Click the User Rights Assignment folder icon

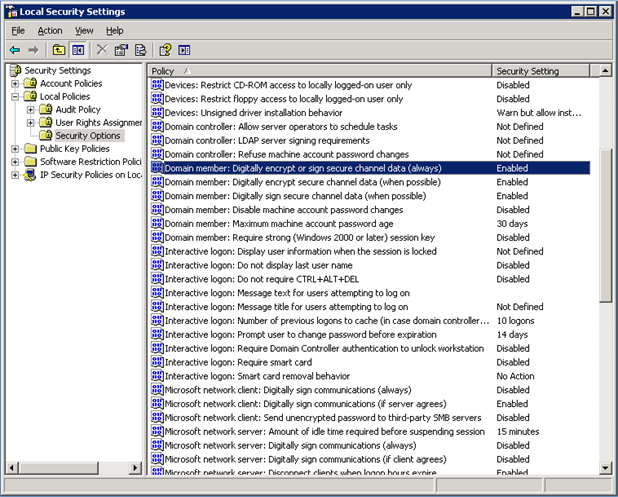46,122
